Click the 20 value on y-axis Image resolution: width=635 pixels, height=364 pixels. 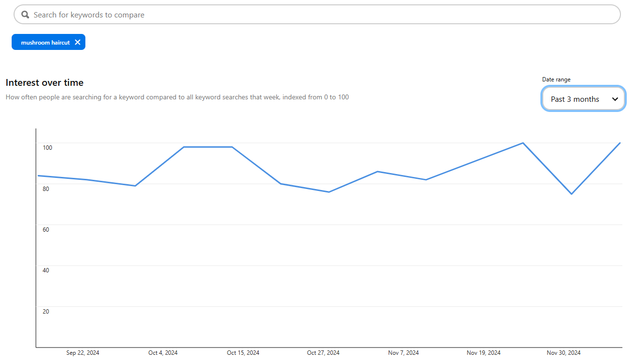[46, 311]
